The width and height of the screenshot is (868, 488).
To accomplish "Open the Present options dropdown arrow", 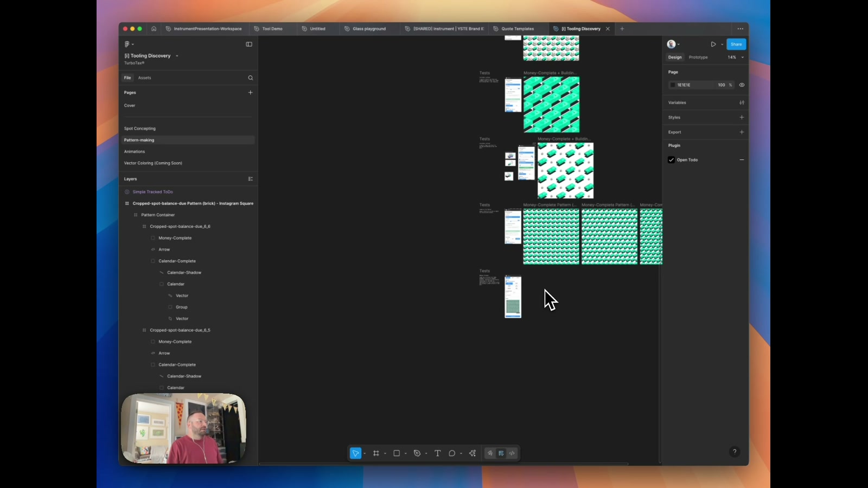I will click(x=722, y=44).
